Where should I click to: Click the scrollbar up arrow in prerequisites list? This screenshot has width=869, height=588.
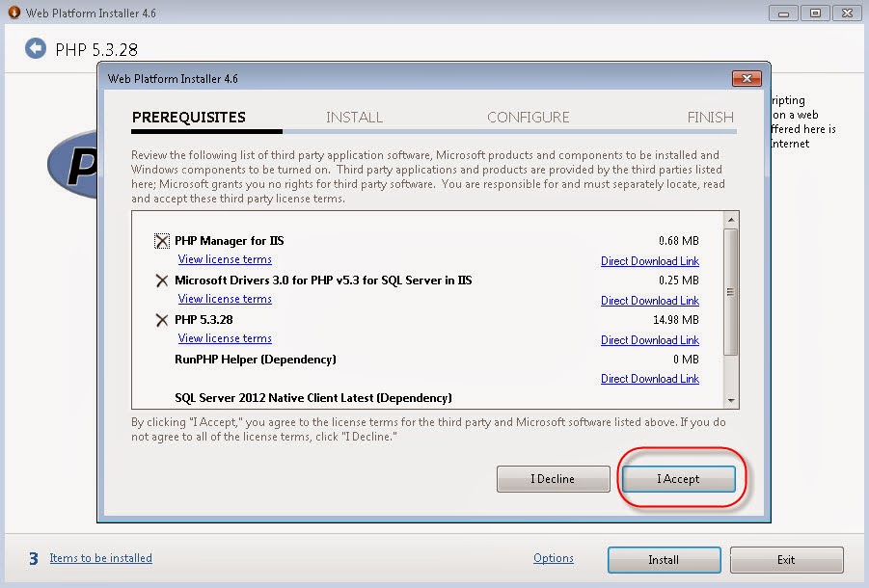(x=732, y=219)
